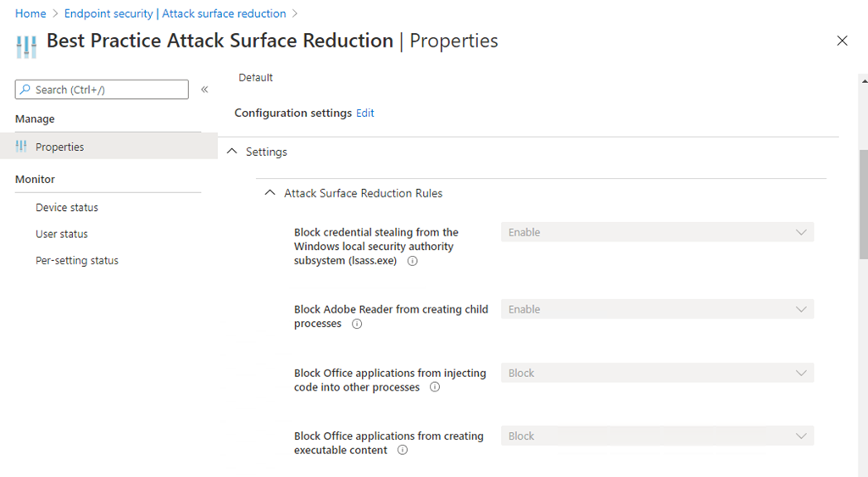
Task: Click Edit link beside Configuration settings
Action: [365, 113]
